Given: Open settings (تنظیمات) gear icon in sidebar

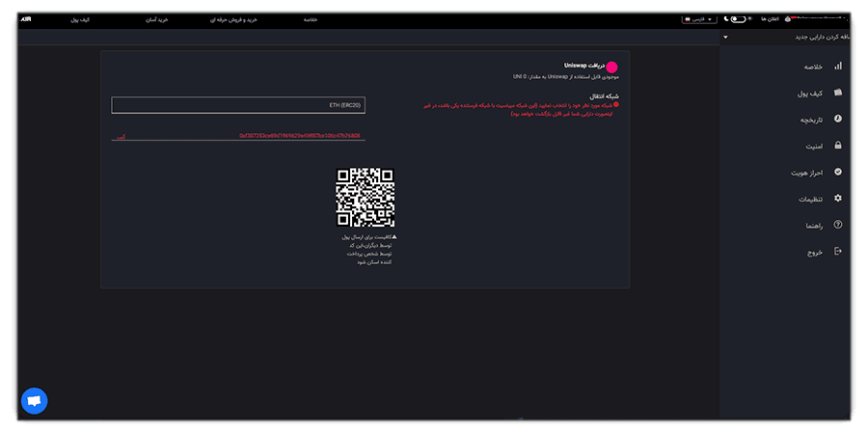Looking at the screenshot, I should point(837,198).
